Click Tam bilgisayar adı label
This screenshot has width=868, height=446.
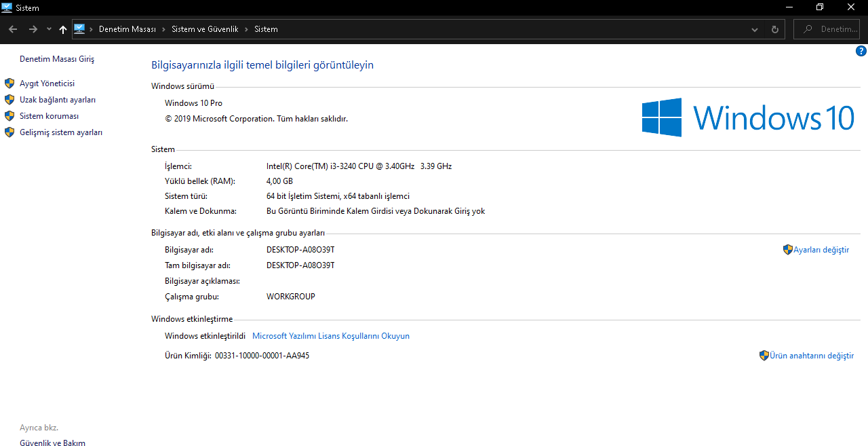(197, 265)
